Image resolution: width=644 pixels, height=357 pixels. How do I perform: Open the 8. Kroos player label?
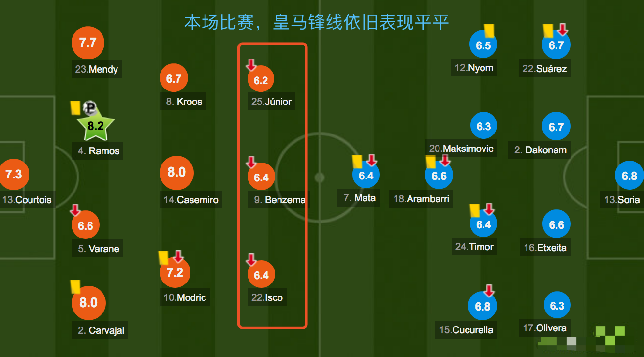(x=183, y=102)
